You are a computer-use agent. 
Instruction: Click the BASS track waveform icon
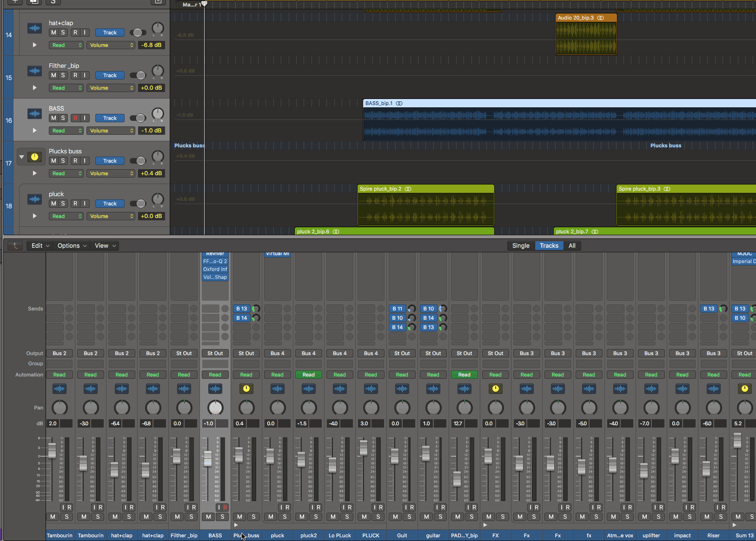click(34, 114)
